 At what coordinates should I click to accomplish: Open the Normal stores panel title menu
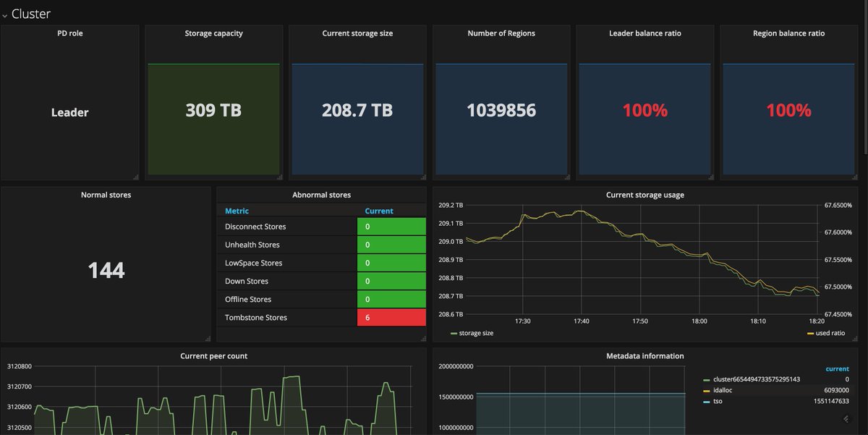coord(106,195)
